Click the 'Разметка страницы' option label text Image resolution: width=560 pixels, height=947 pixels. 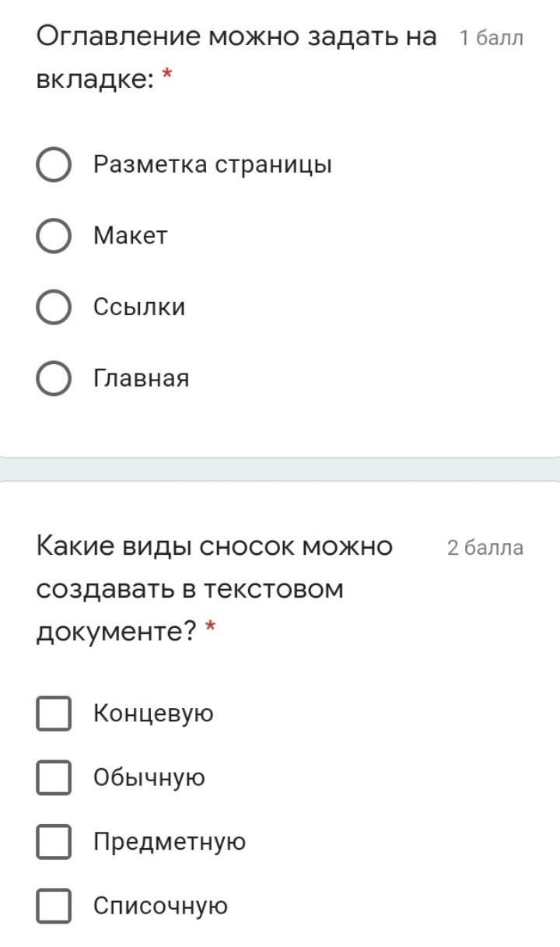coord(212,165)
